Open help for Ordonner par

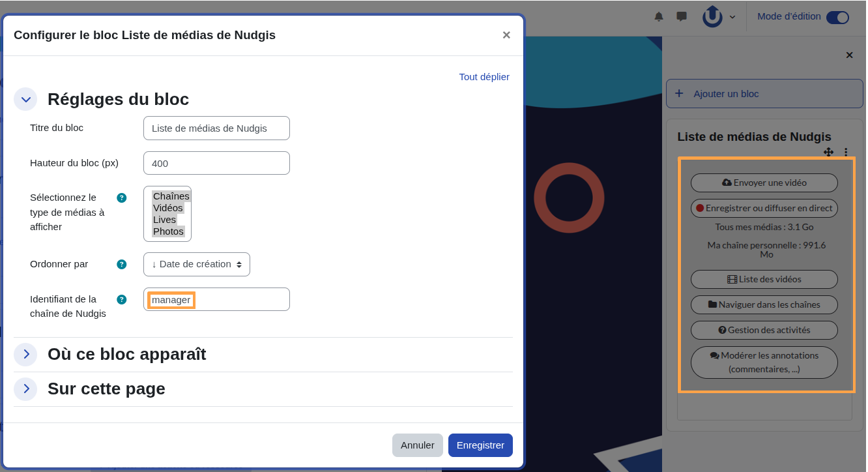[121, 264]
